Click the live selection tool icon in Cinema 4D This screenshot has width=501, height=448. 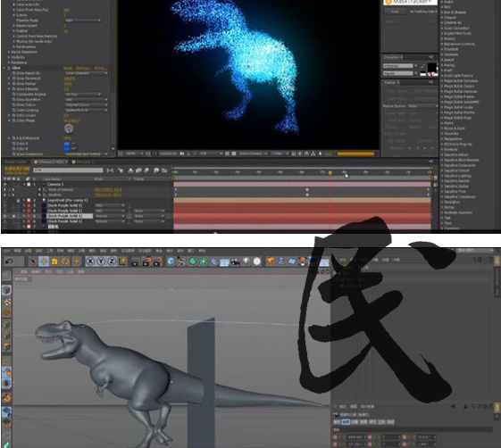pyautogui.click(x=32, y=261)
